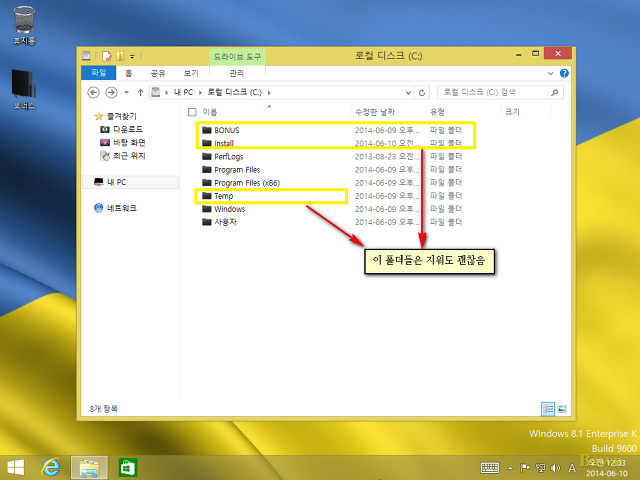This screenshot has width=640, height=480.
Task: Select the Temp folder
Action: point(223,196)
